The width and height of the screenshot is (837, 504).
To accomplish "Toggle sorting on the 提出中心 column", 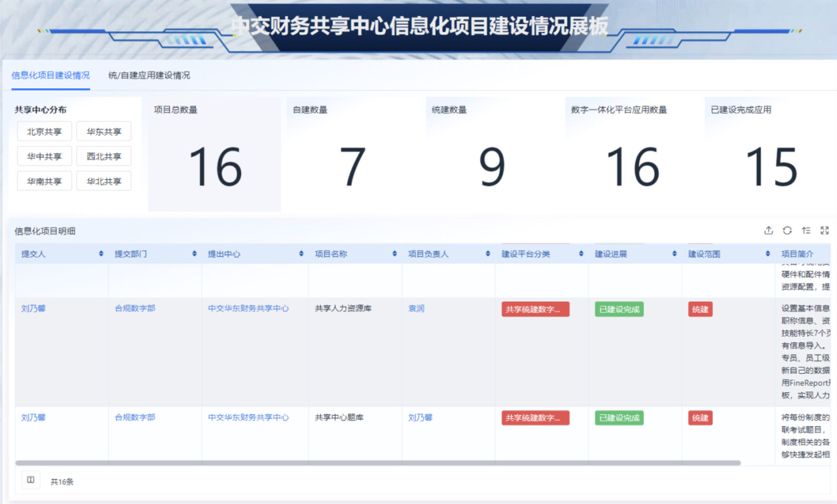I will [x=301, y=254].
